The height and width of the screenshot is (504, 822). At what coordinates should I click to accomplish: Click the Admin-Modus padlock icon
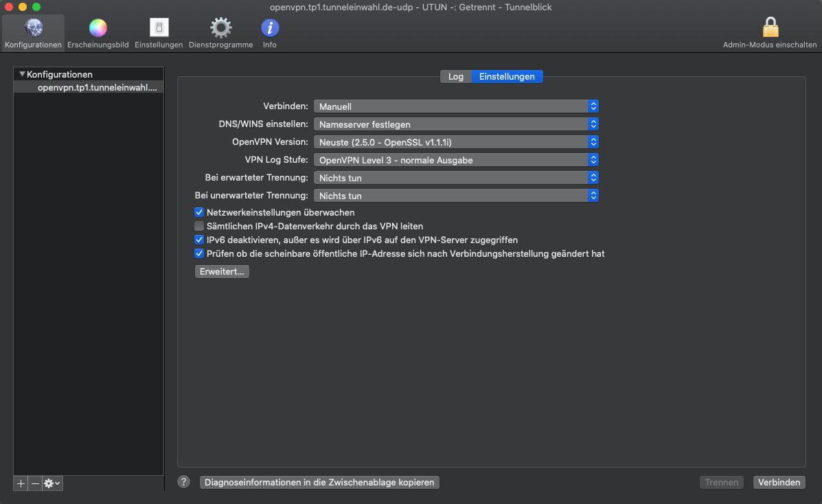[x=770, y=29]
